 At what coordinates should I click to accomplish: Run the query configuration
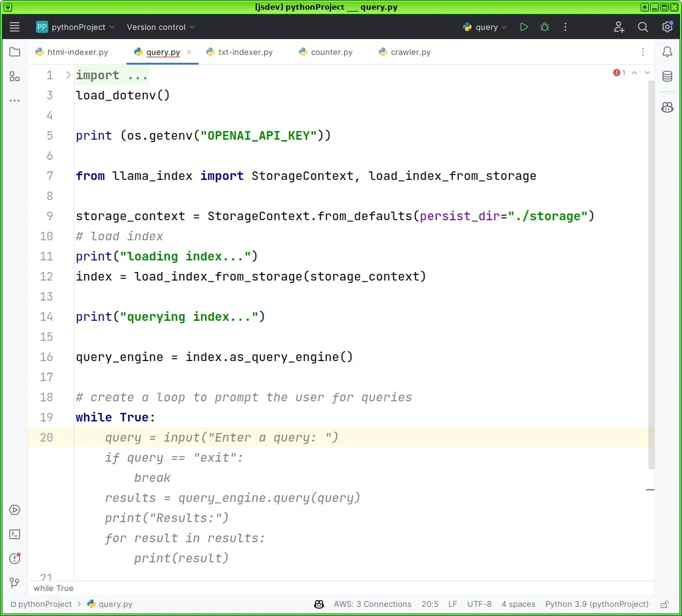point(523,27)
